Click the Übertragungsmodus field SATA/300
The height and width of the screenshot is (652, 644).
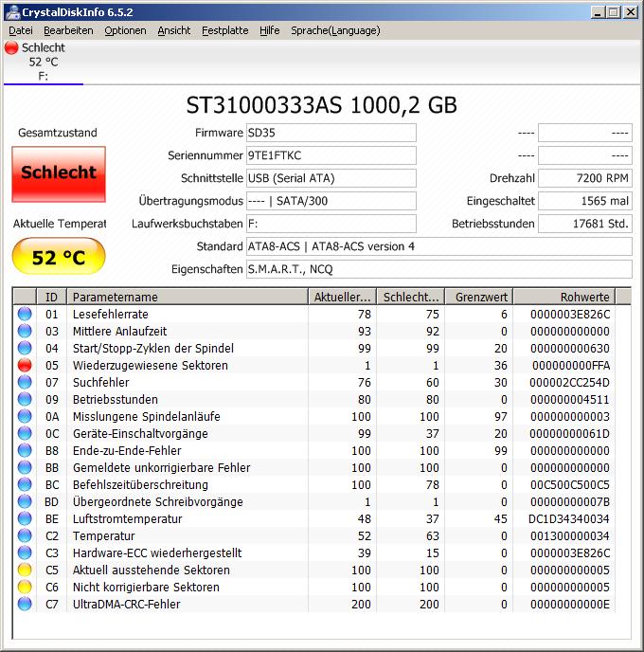(x=331, y=201)
